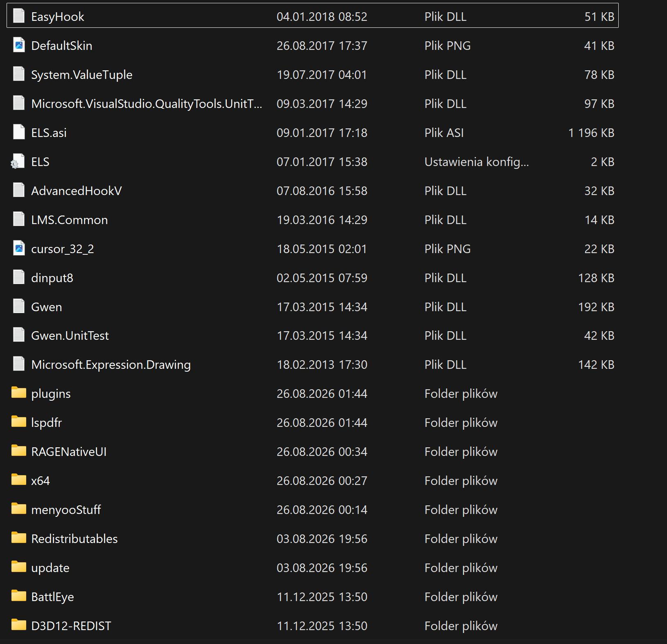Click the Gwen.UnitTest file name
The image size is (667, 644).
(70, 336)
